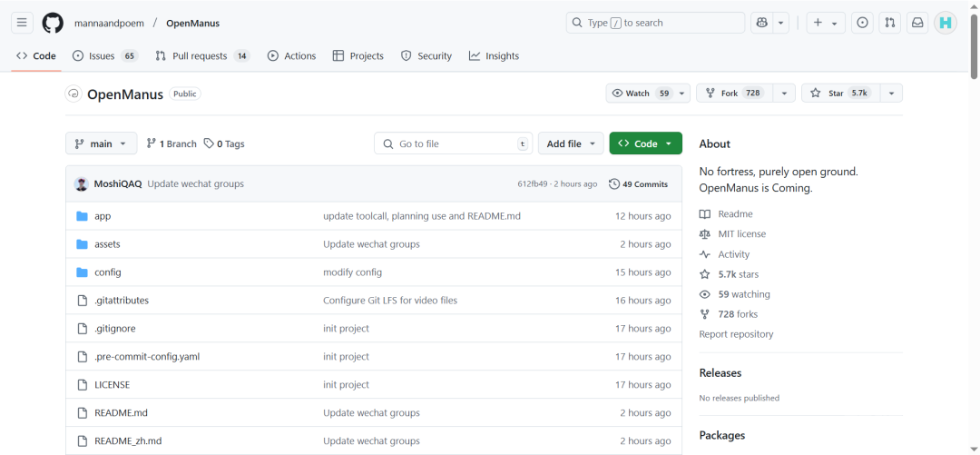Open the Copilot icon button
The height and width of the screenshot is (455, 980).
[x=762, y=23]
